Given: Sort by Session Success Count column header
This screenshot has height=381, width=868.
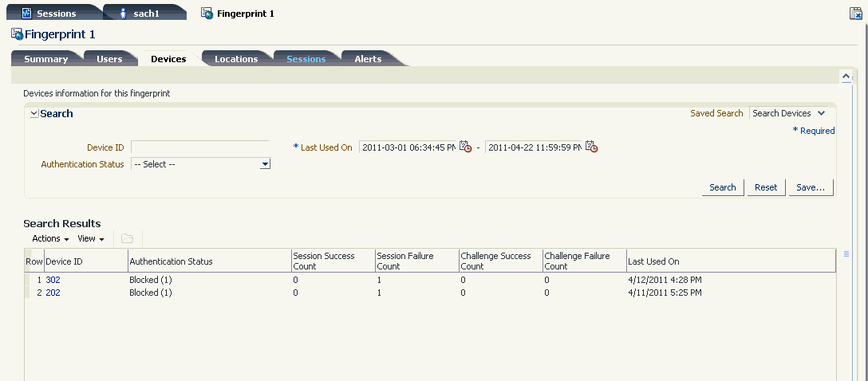Looking at the screenshot, I should pos(333,261).
